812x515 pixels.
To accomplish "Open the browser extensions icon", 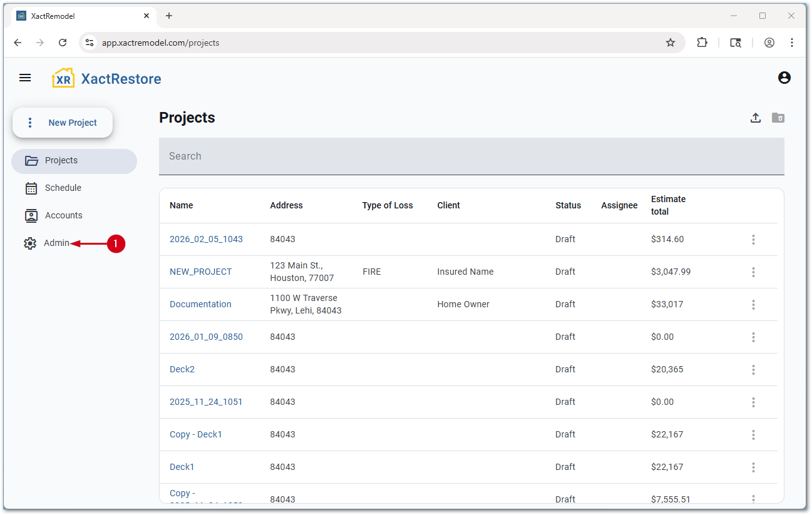I will coord(702,43).
